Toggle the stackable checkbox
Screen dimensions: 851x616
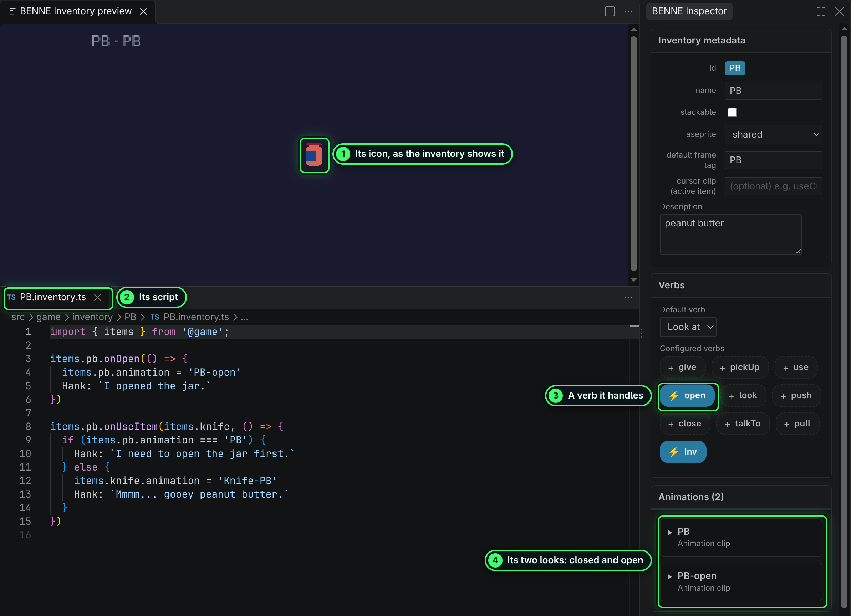pos(732,112)
